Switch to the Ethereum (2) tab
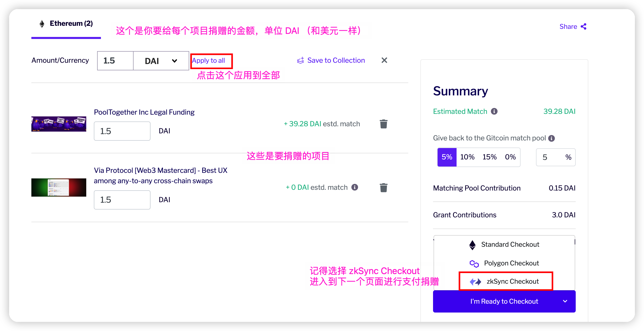This screenshot has height=331, width=644. point(66,24)
